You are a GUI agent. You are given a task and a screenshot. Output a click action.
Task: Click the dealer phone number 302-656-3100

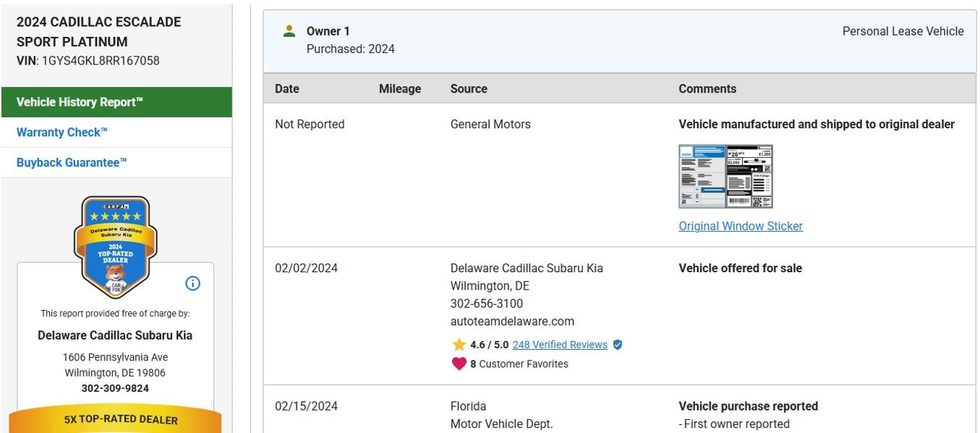tap(486, 303)
